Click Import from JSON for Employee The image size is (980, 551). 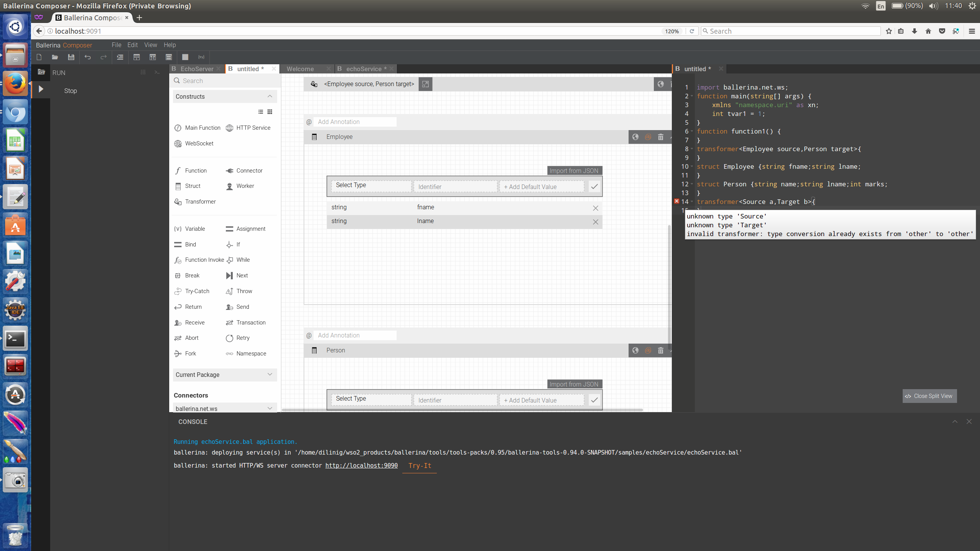coord(573,171)
